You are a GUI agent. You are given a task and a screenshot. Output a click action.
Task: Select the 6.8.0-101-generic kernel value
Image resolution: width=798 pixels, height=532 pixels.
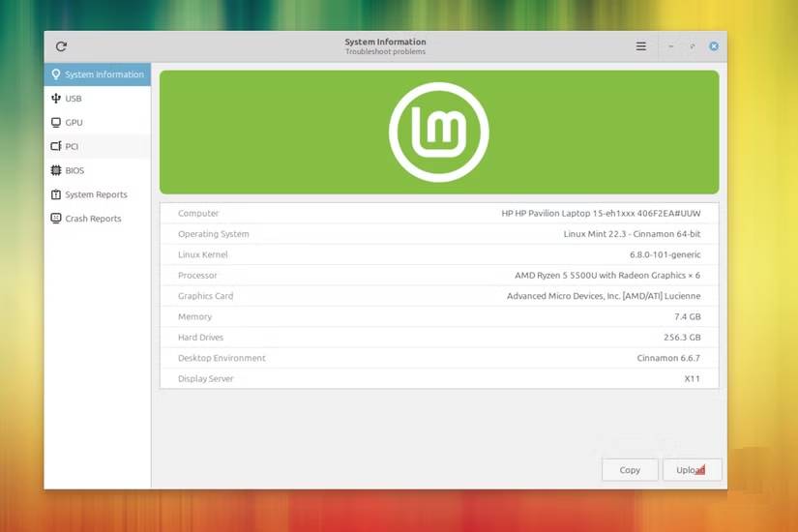[665, 254]
